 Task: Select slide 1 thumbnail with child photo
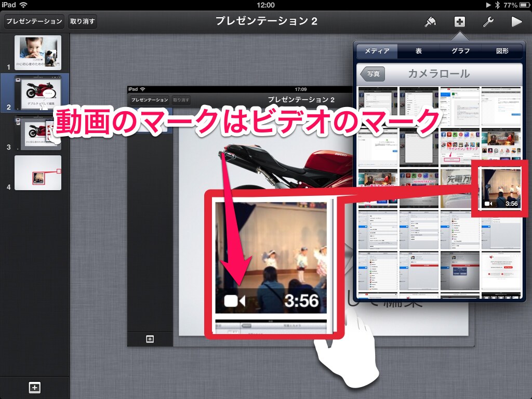(x=38, y=52)
